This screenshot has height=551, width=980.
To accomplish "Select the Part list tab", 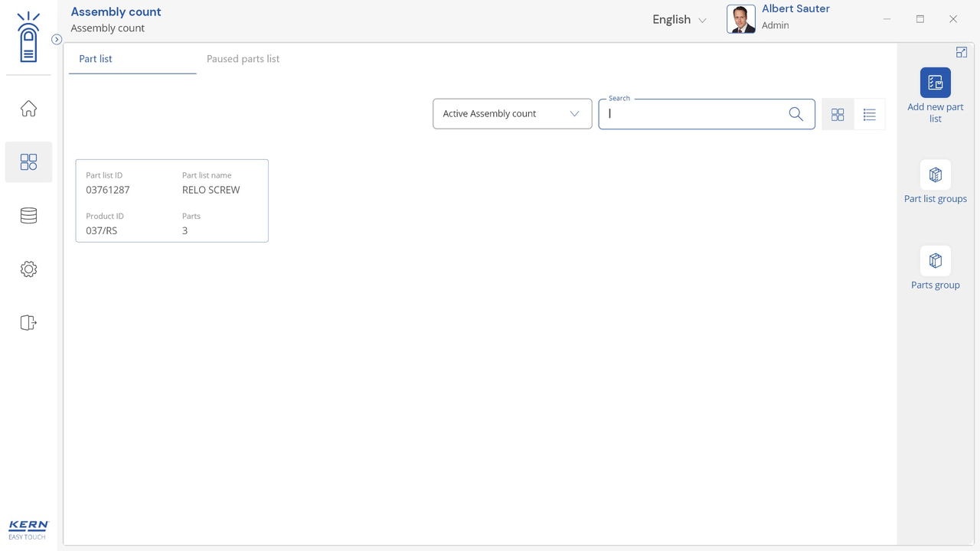I will pyautogui.click(x=96, y=59).
